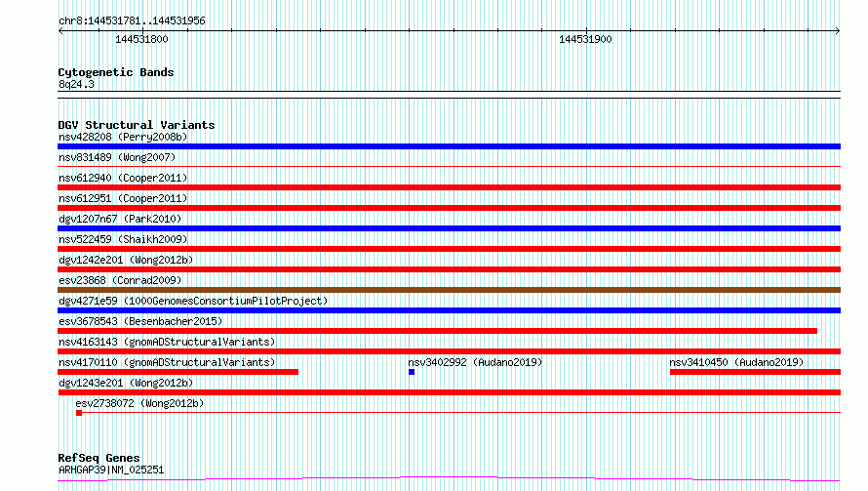Click the 144531900 ruler position label

pyautogui.click(x=585, y=39)
